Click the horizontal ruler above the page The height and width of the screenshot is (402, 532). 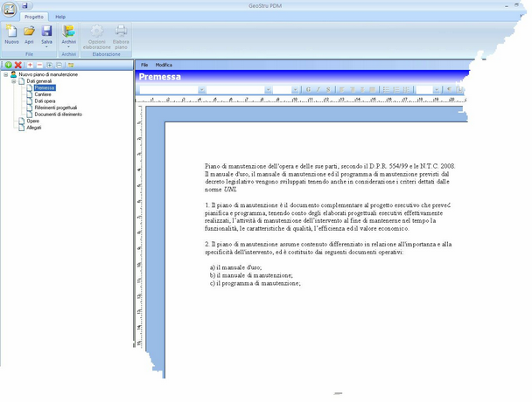[301, 100]
